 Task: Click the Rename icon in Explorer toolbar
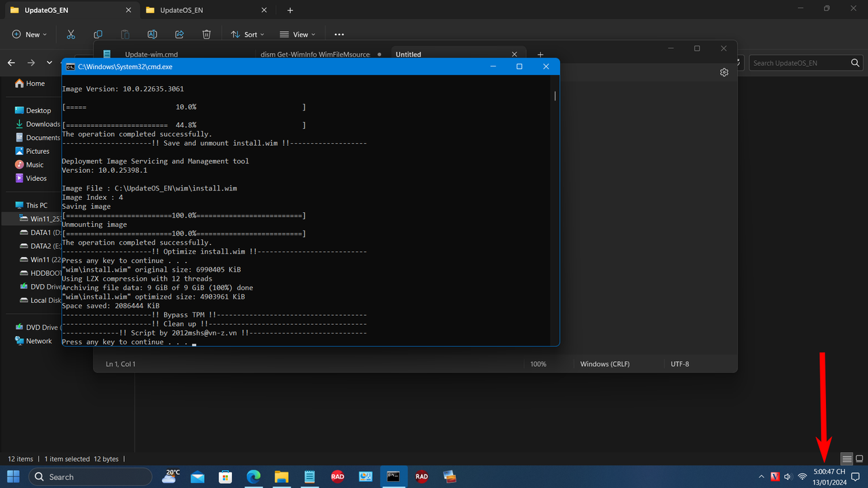click(x=153, y=35)
